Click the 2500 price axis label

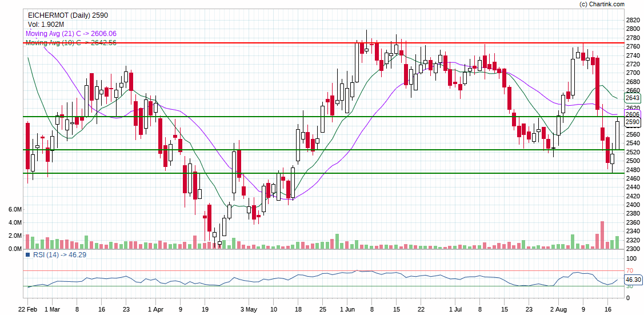tap(633, 161)
